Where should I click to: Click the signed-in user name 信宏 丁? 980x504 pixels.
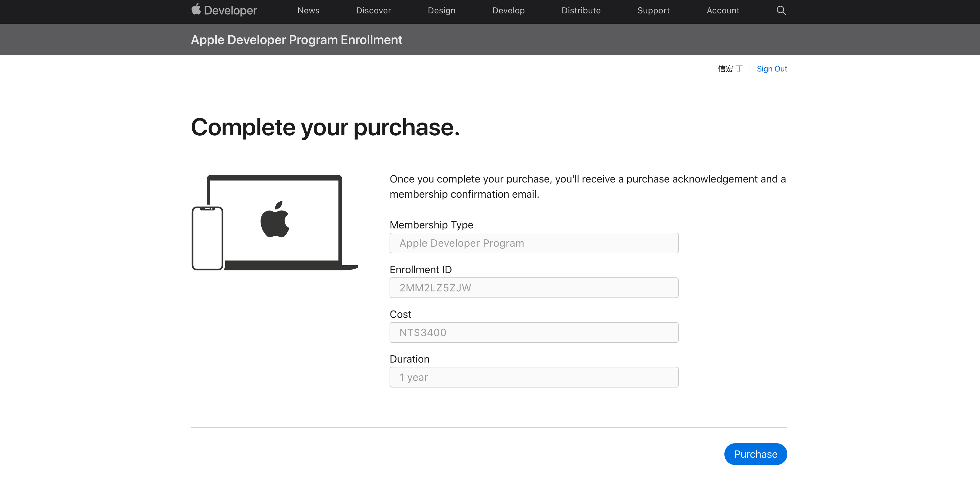click(x=730, y=69)
